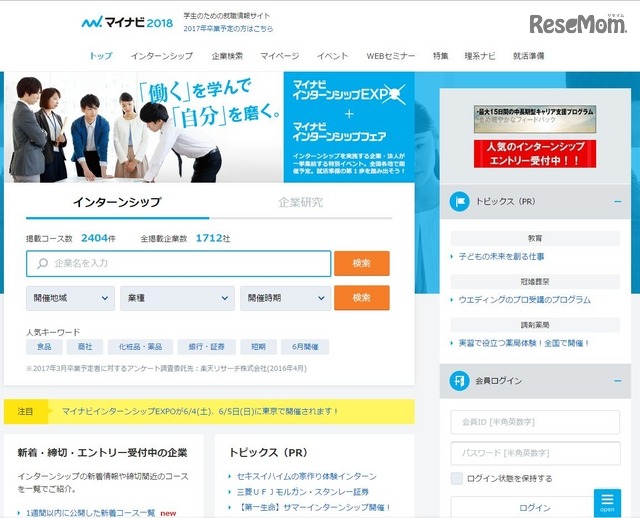640x518 pixels.
Task: Focus the パスワード input field
Action: point(535,453)
